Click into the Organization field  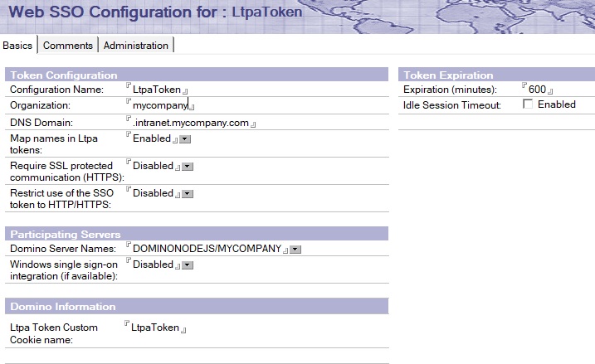tap(159, 106)
